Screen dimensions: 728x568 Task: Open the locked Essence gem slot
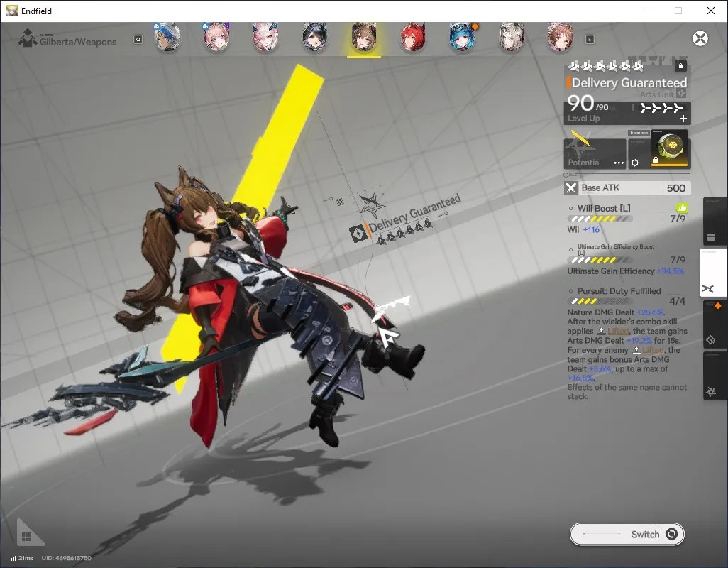(x=670, y=148)
